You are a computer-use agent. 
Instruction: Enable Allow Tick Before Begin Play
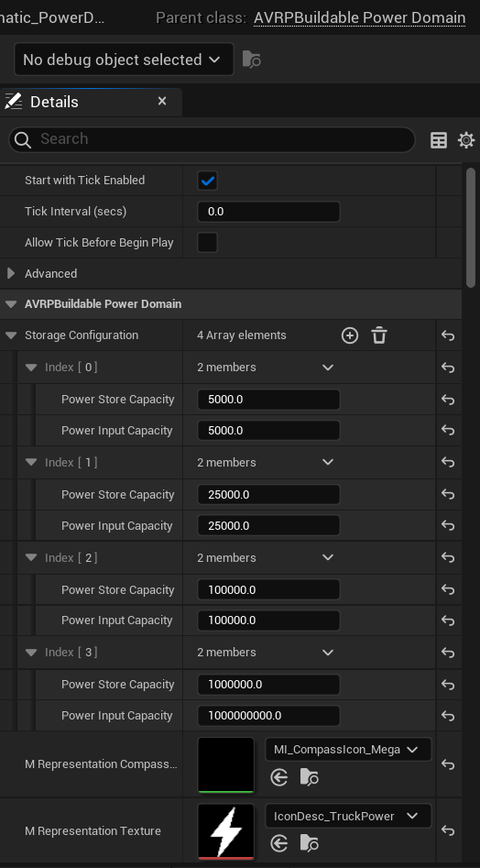tap(207, 243)
